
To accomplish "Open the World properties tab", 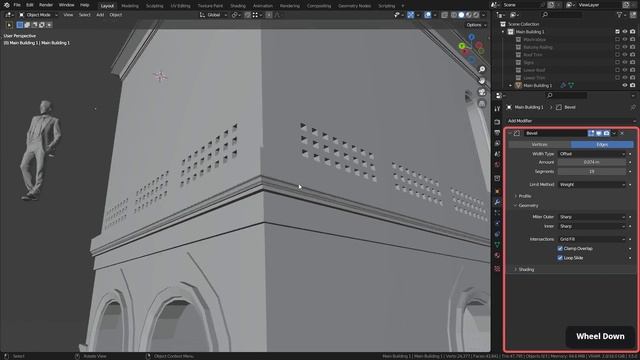I will pos(497,164).
